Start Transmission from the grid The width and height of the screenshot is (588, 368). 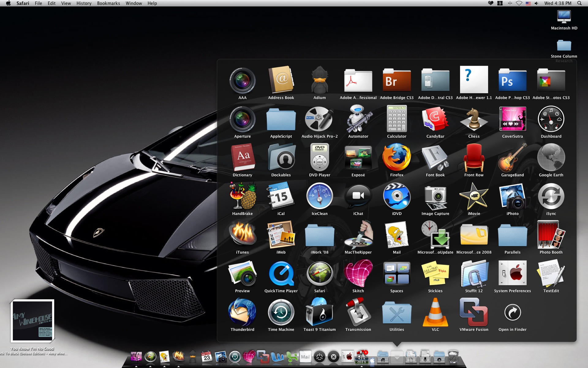358,312
